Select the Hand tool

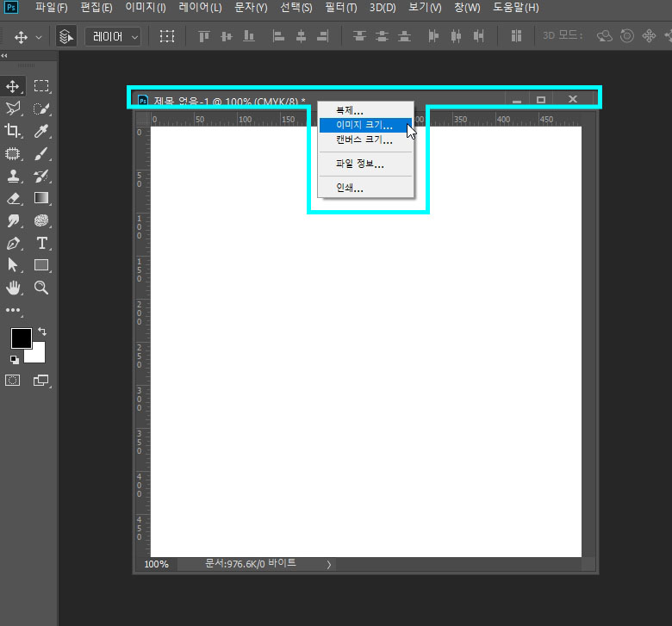tap(13, 288)
